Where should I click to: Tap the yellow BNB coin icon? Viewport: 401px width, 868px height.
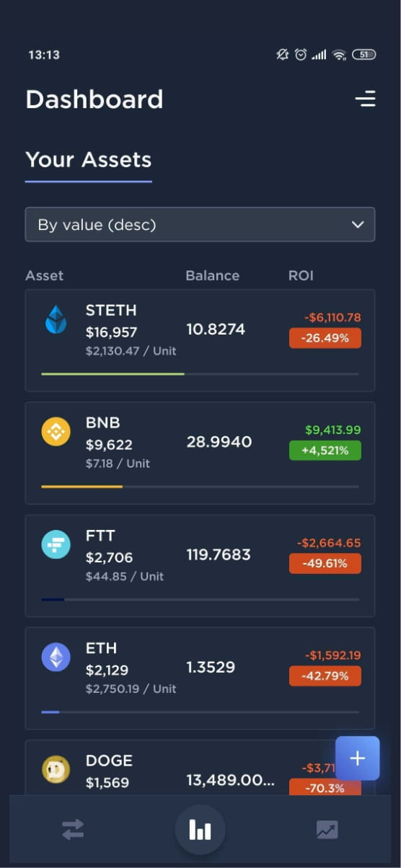pos(56,431)
